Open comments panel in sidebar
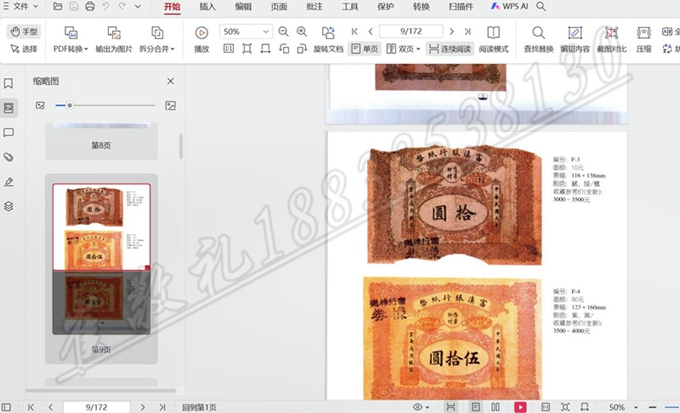680x413 pixels. point(8,132)
